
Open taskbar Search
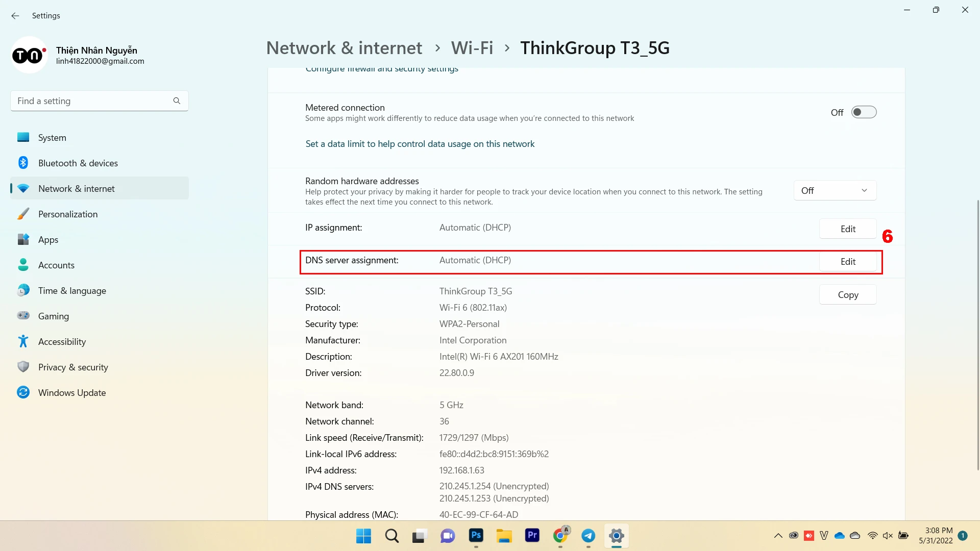392,536
